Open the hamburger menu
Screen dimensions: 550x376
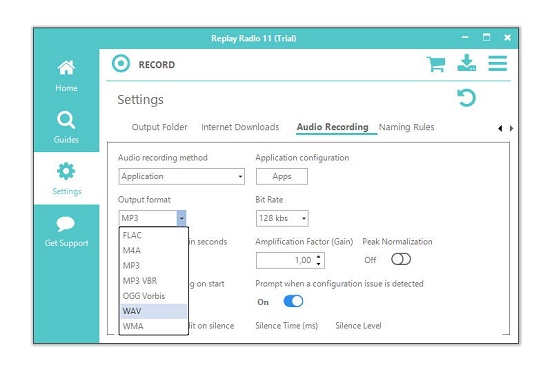pyautogui.click(x=497, y=63)
